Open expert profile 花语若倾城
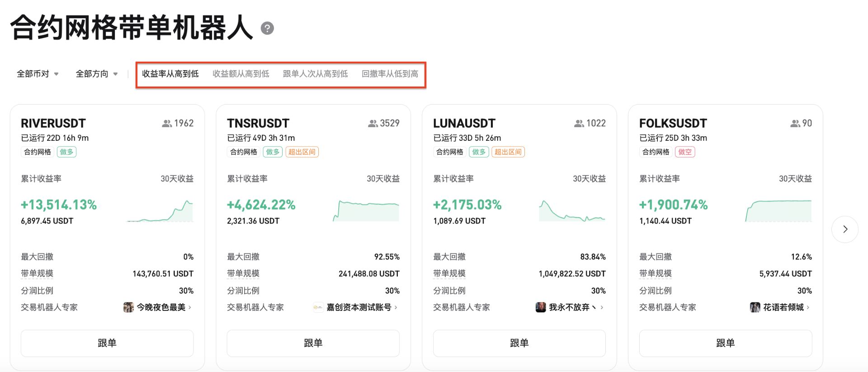This screenshot has width=868, height=372. pos(783,307)
